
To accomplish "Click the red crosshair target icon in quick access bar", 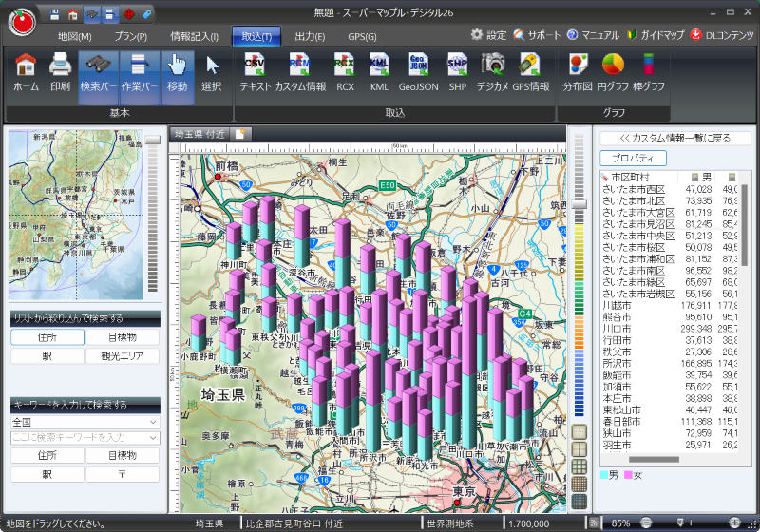I will click(128, 14).
